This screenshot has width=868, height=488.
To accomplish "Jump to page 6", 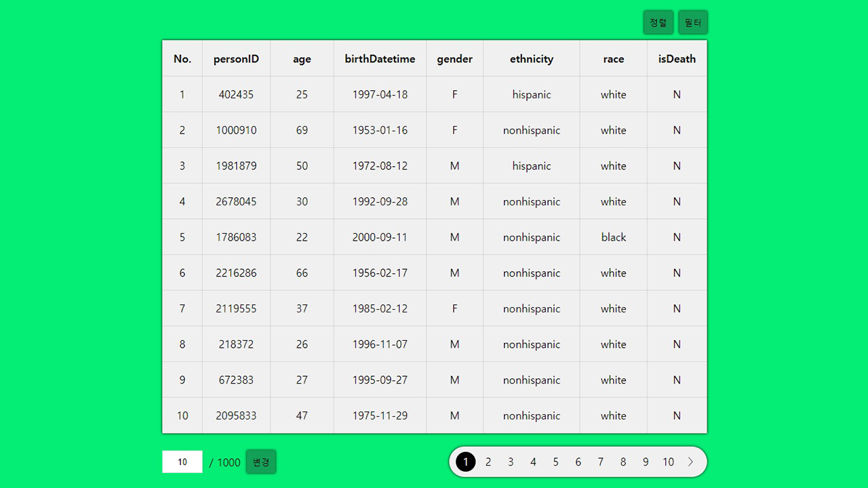I will (578, 462).
